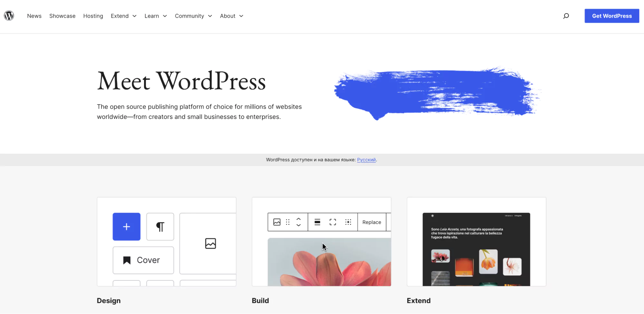Click the orange rectangle thumbnail
The width and height of the screenshot is (644, 314).
(x=464, y=267)
